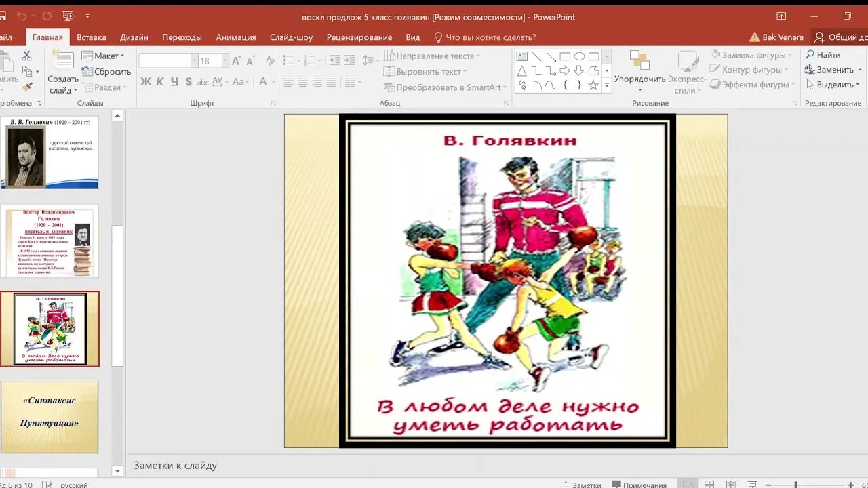Toggle text shadow S
The width and height of the screenshot is (868, 488).
tap(189, 82)
